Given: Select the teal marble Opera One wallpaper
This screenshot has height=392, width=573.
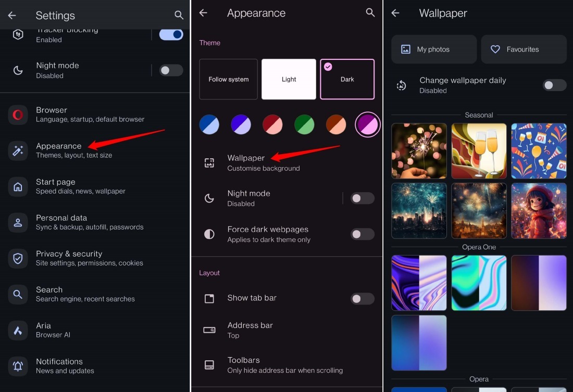Looking at the screenshot, I should coord(479,283).
